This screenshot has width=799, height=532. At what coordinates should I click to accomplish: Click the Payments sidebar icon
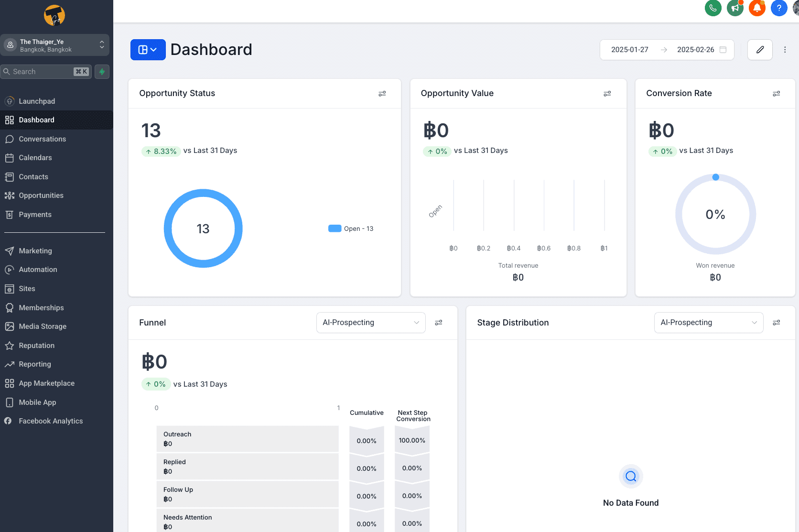pos(10,215)
